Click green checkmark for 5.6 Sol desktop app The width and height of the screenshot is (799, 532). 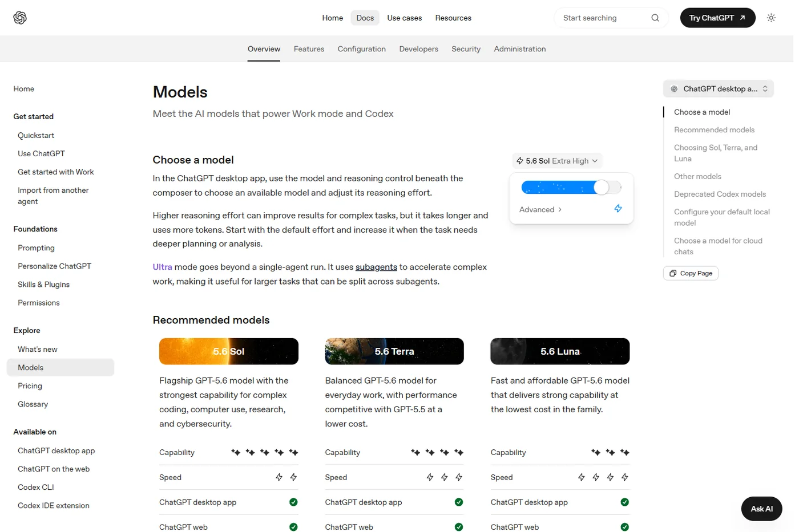(x=293, y=502)
